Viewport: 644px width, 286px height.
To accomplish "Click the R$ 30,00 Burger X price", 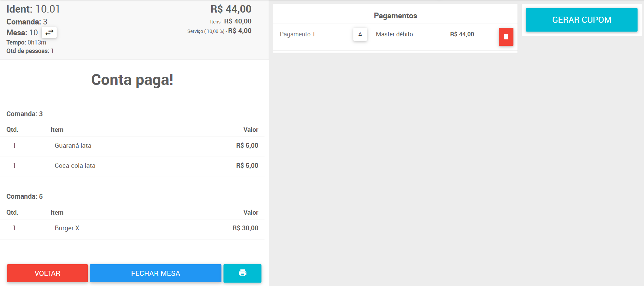I will point(245,228).
